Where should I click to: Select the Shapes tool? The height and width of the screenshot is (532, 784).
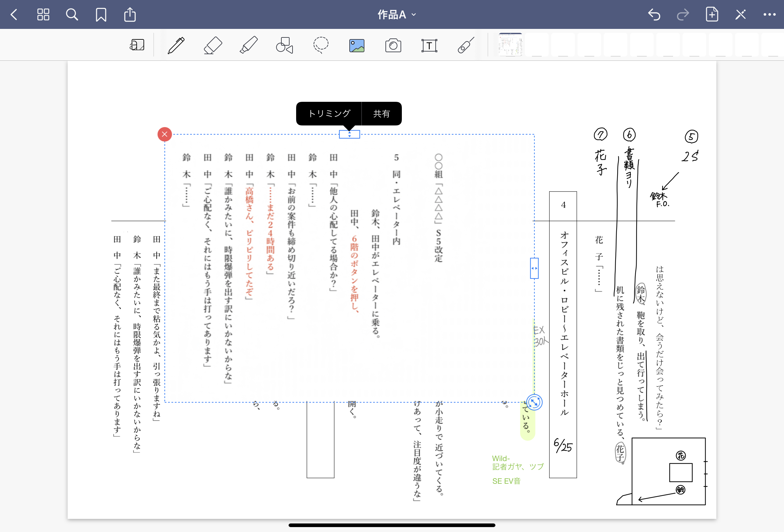[284, 45]
